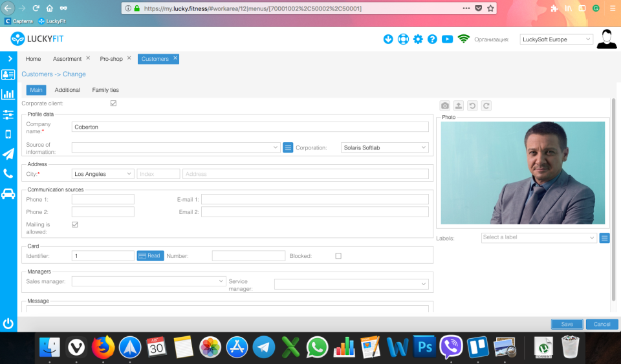Open the settings sliders icon in sidebar

(8, 114)
